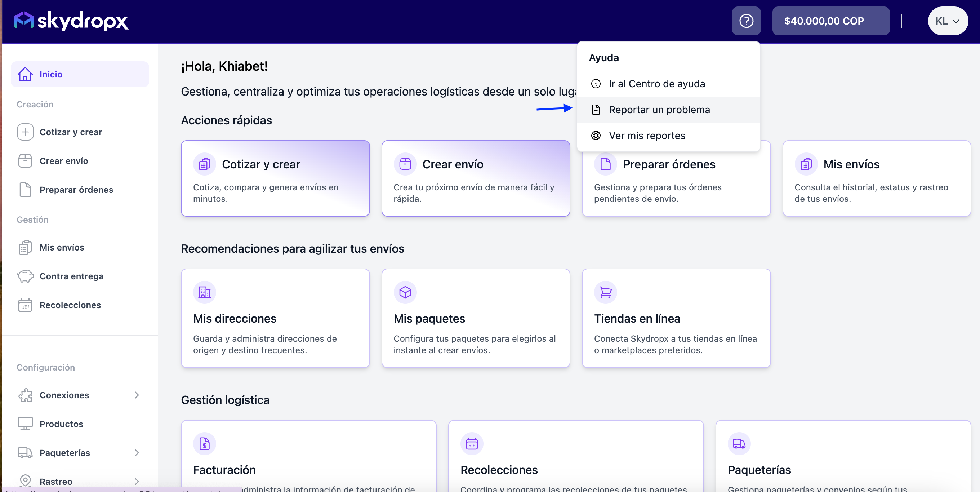Select Ver mis reportes menu item
Viewport: 980px width, 492px height.
[647, 136]
